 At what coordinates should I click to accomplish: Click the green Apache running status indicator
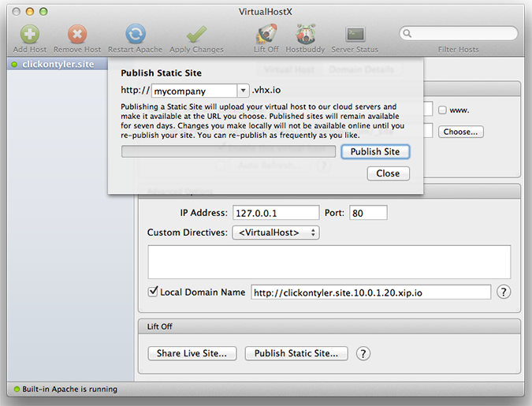17,389
